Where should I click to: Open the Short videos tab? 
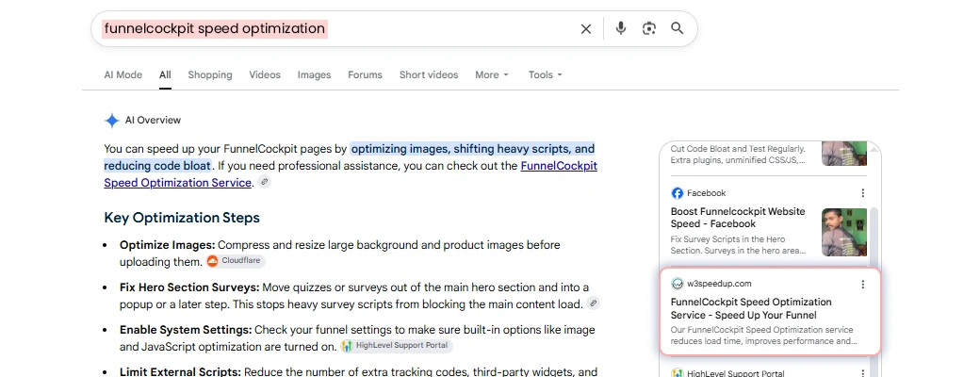point(429,75)
